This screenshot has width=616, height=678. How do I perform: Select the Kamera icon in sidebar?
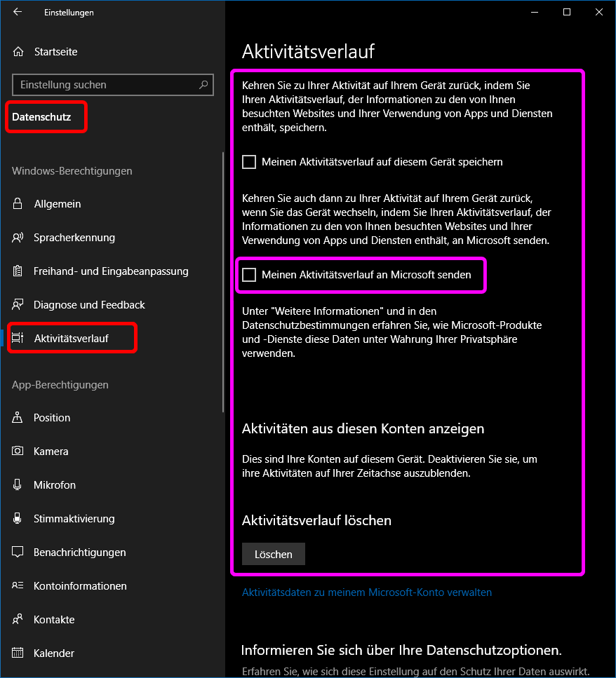click(18, 452)
